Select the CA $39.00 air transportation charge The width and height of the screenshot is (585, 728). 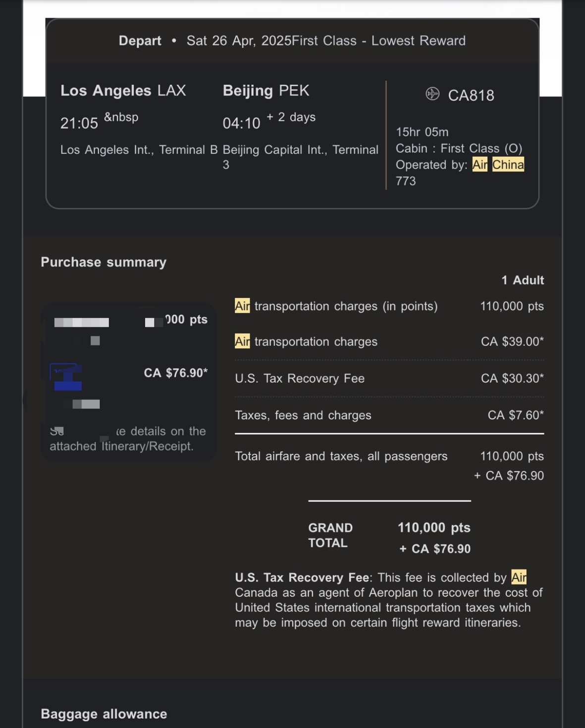pos(512,341)
